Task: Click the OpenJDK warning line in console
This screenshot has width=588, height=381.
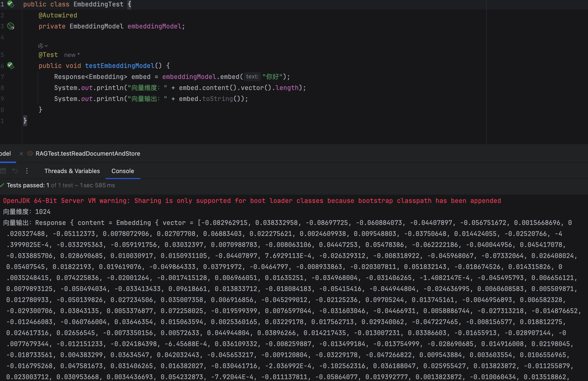Action: pos(252,201)
